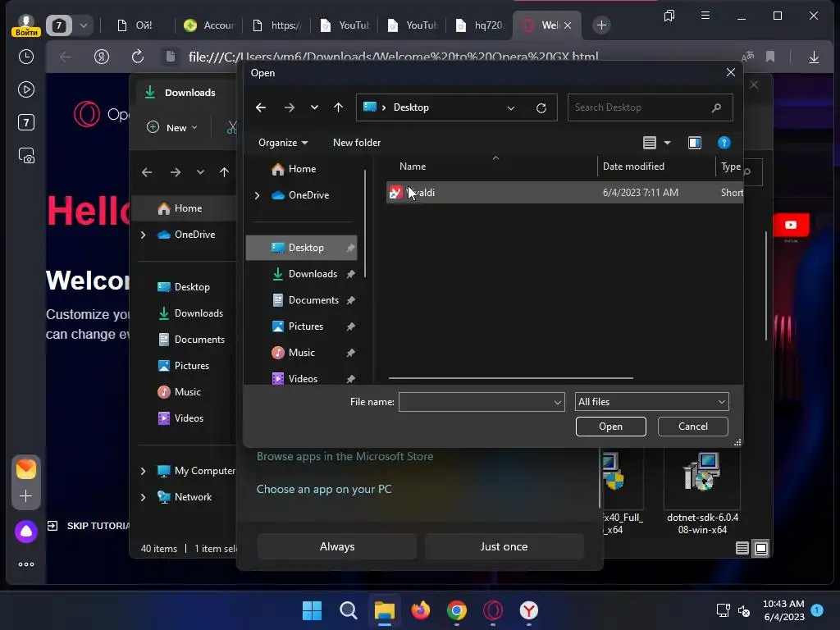Select Desktop in Open dialog sidebar
Image resolution: width=840 pixels, height=630 pixels.
tap(302, 248)
